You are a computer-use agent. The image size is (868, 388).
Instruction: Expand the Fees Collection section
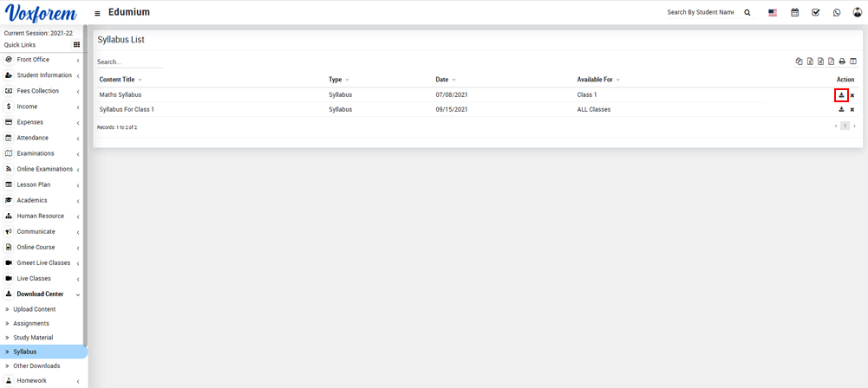pyautogui.click(x=37, y=91)
